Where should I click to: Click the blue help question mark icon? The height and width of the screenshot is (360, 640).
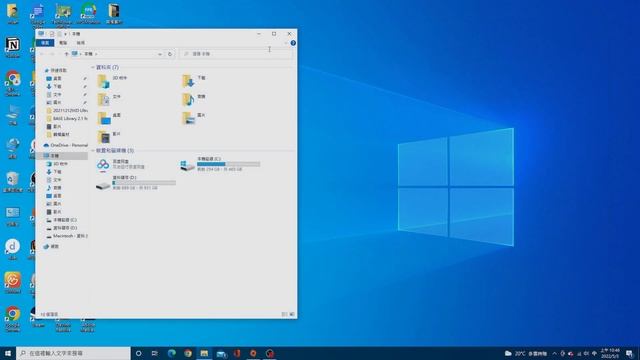pyautogui.click(x=293, y=43)
